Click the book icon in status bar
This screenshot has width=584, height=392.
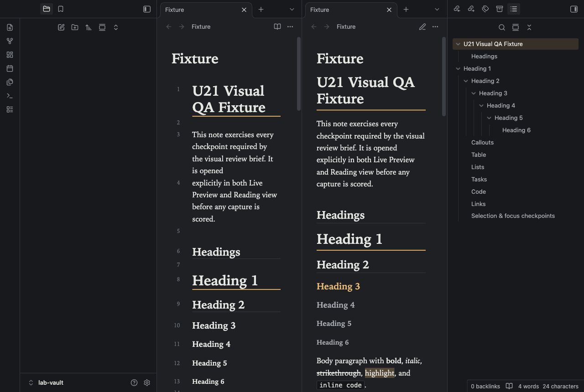point(509,386)
